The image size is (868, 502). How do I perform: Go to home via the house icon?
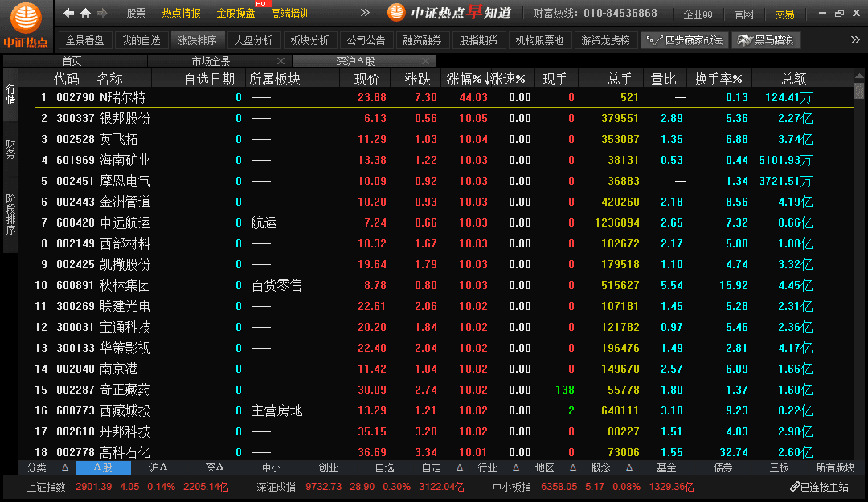click(x=85, y=13)
